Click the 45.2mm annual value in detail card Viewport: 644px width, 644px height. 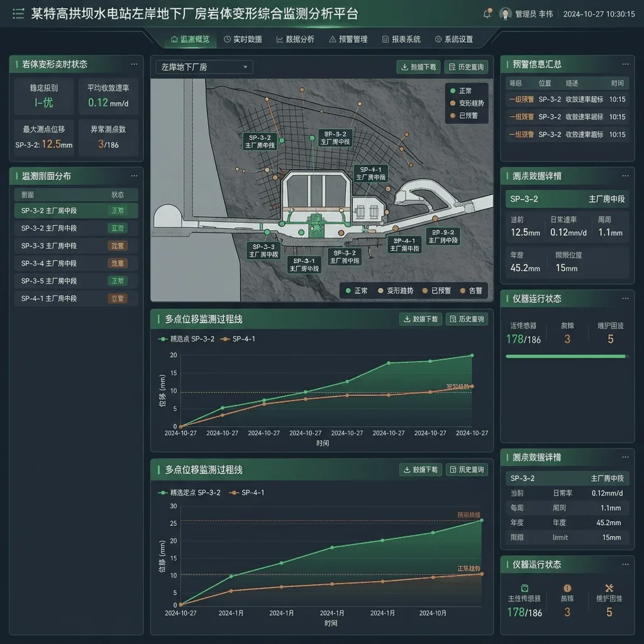coord(525,268)
